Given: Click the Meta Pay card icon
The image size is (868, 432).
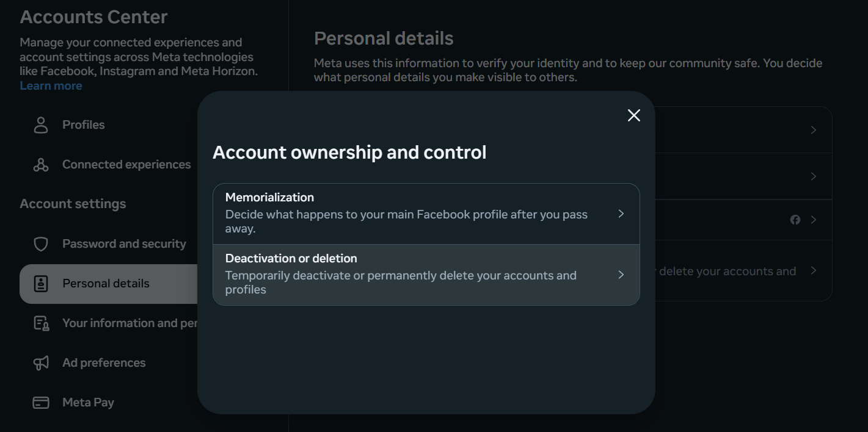Looking at the screenshot, I should click(41, 403).
